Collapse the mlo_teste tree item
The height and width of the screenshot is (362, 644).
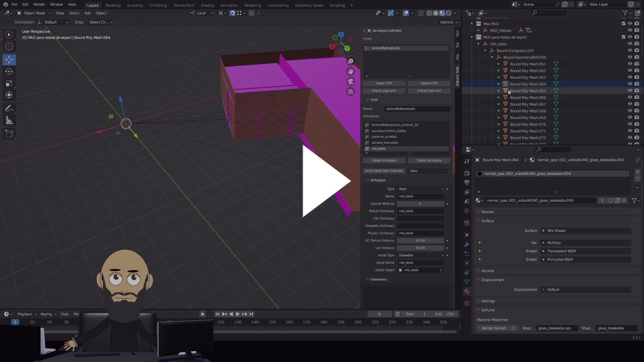tap(479, 44)
